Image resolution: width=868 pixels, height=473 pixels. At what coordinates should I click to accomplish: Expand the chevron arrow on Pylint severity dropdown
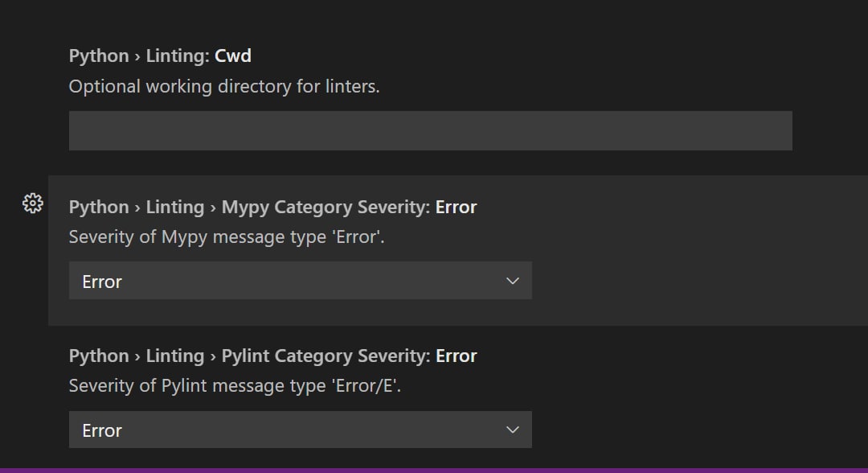[x=513, y=430]
